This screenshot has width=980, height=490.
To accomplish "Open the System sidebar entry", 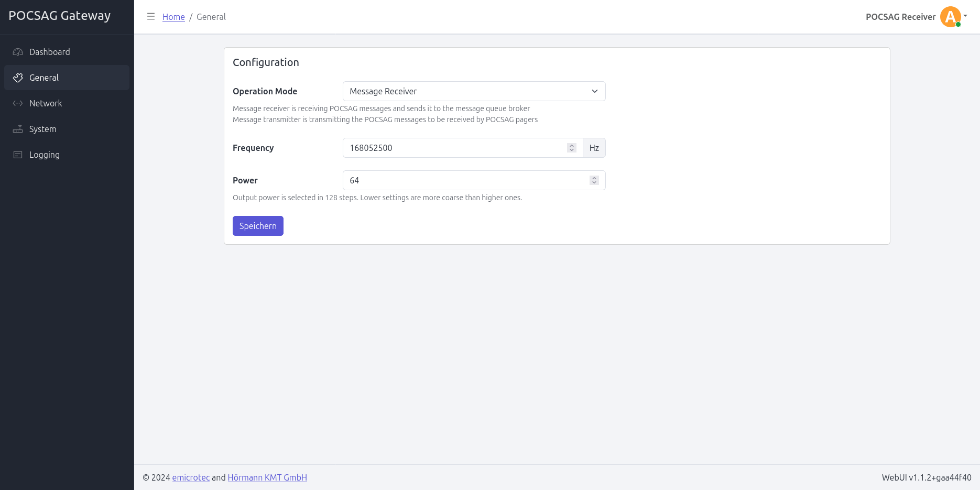I will click(x=42, y=129).
